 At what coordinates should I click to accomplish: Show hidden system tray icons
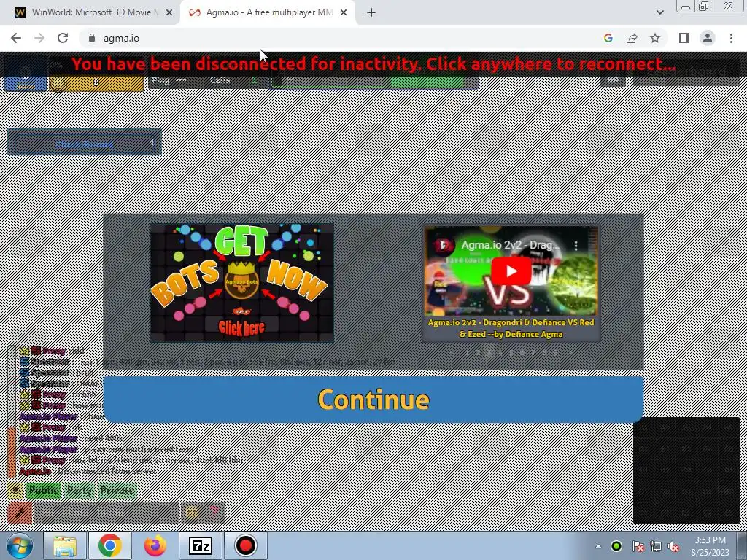(x=598, y=546)
